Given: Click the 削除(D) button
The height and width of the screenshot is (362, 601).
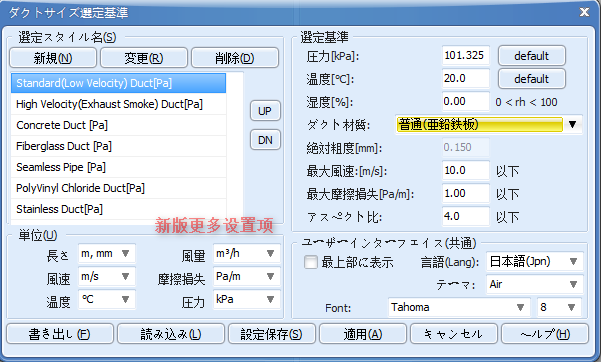Looking at the screenshot, I should pyautogui.click(x=235, y=58).
